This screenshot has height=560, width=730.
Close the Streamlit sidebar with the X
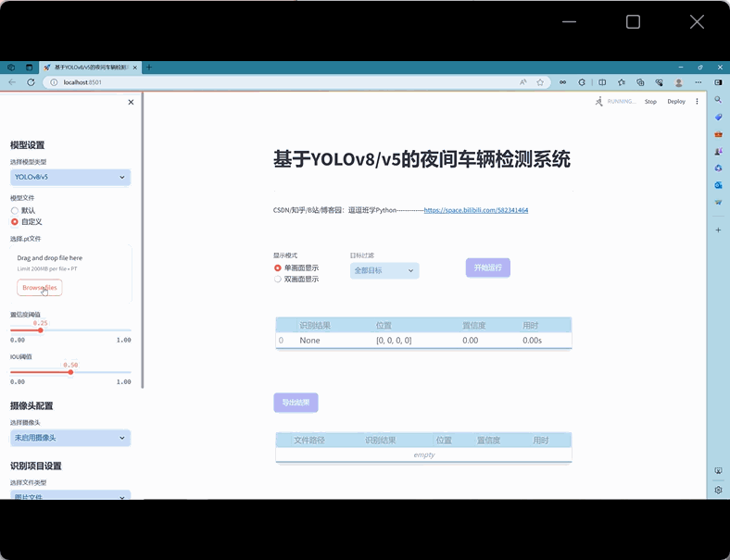coord(131,102)
